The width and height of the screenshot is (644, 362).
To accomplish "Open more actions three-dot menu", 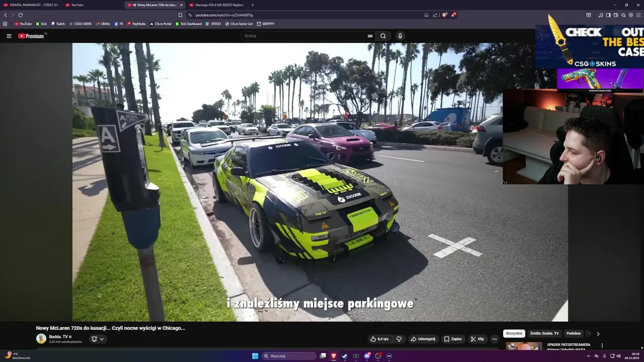I will (x=494, y=339).
